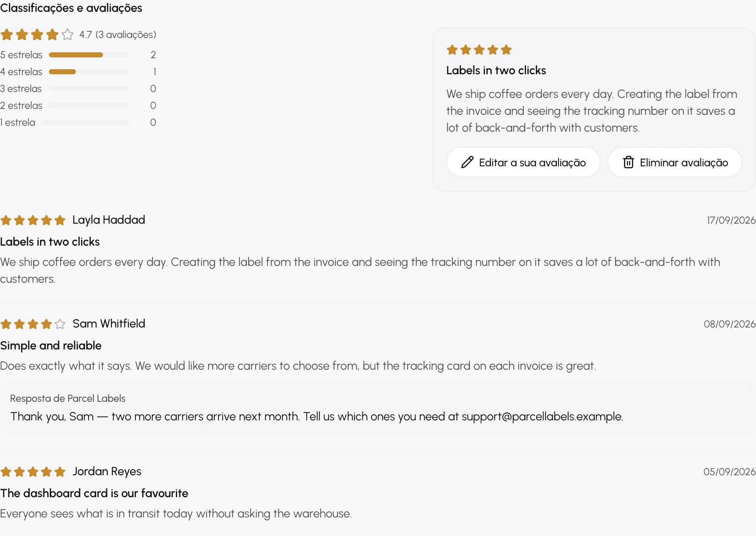Select Eliminar avaliação button

675,162
